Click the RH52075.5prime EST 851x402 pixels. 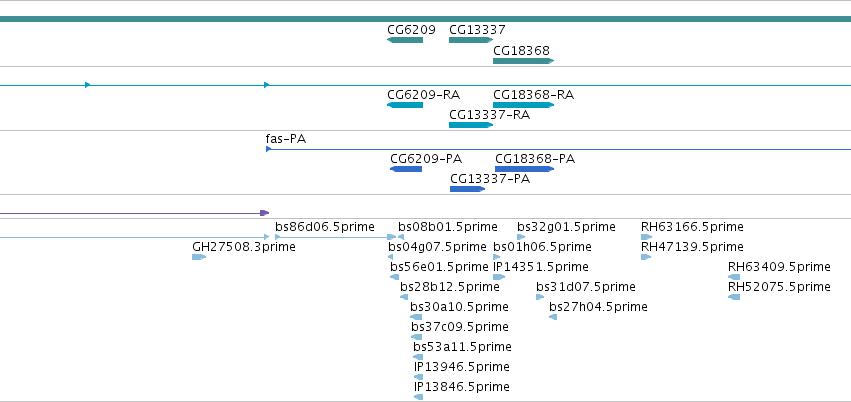coord(734,297)
